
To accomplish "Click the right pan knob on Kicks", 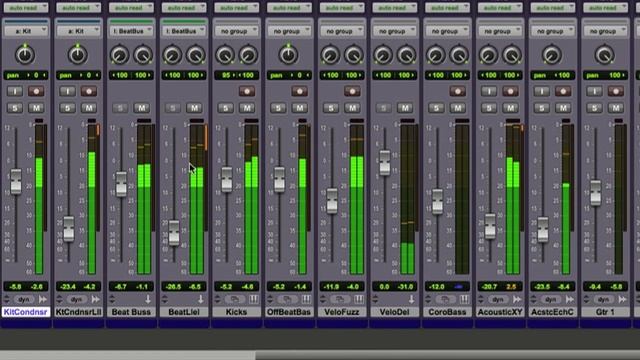I will coord(248,56).
